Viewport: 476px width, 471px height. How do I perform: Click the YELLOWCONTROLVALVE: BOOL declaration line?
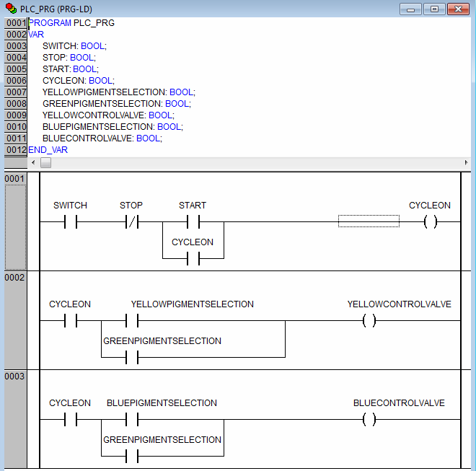coord(109,115)
